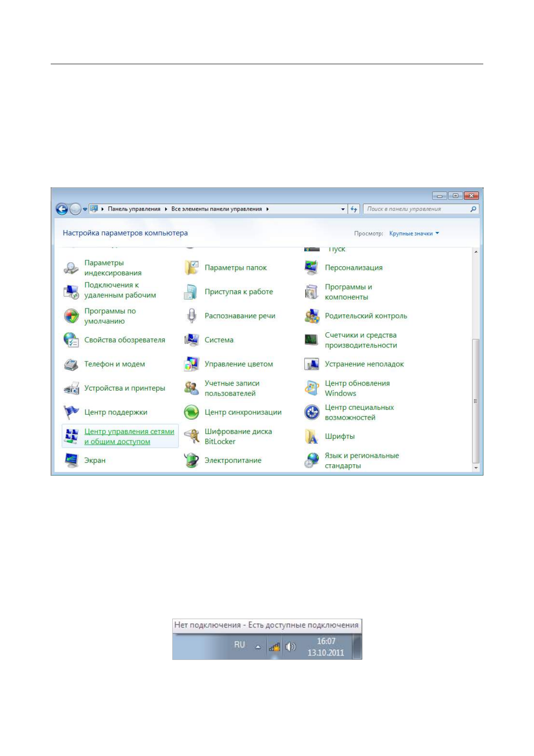Expand the 'Крупные значки' view dropdown

click(x=414, y=233)
